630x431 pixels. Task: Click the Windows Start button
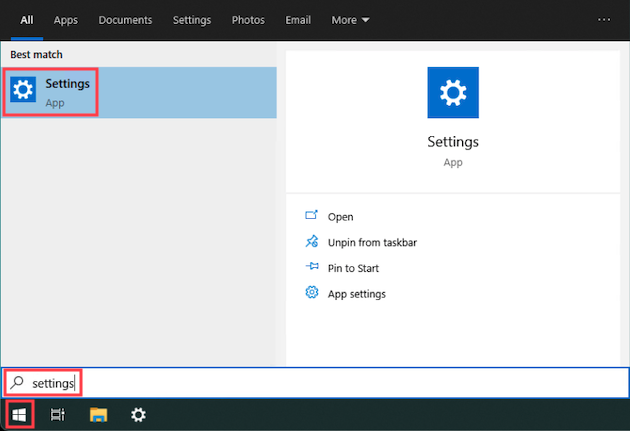(19, 415)
